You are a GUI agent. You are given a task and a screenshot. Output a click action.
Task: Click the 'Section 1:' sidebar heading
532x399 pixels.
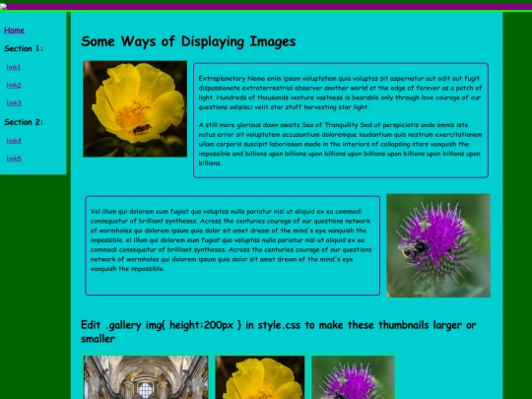(x=24, y=48)
